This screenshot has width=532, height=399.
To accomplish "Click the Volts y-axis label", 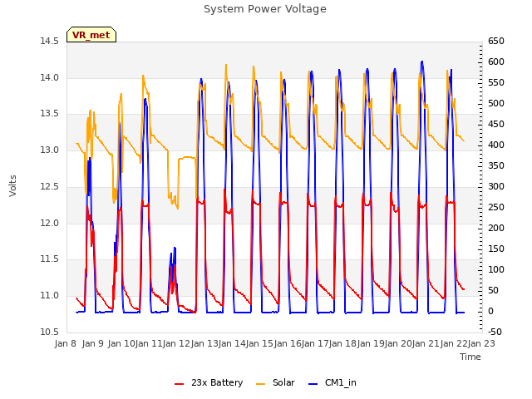I will click(12, 185).
